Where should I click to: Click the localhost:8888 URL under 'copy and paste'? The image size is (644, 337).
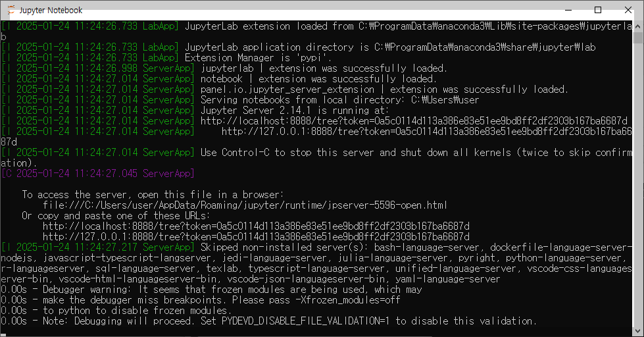pyautogui.click(x=256, y=226)
